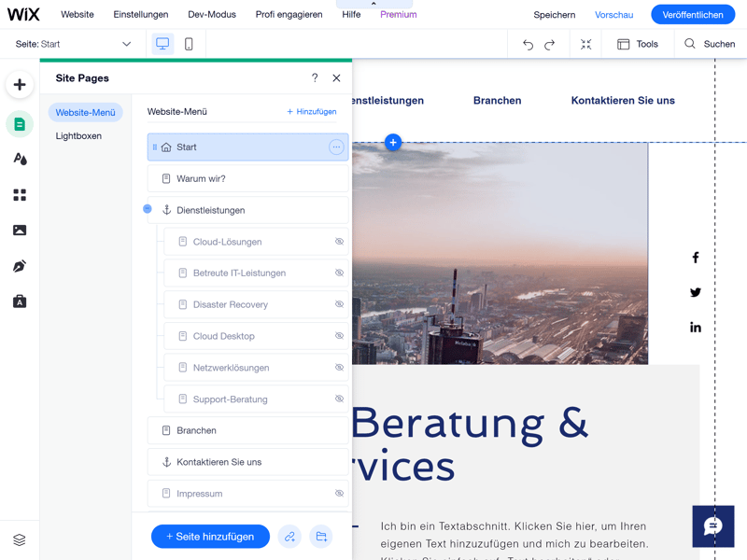The height and width of the screenshot is (560, 747).
Task: Click Speichern to save the site
Action: coord(554,15)
